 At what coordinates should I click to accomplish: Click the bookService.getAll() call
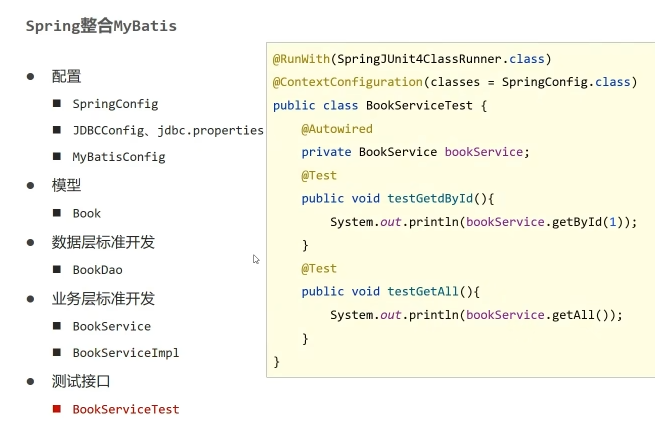[x=537, y=314]
